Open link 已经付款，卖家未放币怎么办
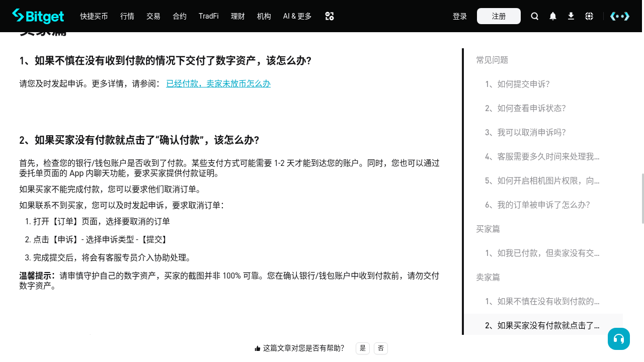 (x=218, y=84)
